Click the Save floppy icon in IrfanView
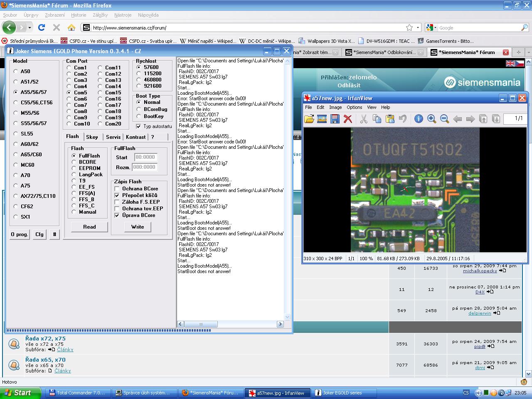Viewport: 532px width, 399px height. (335, 119)
